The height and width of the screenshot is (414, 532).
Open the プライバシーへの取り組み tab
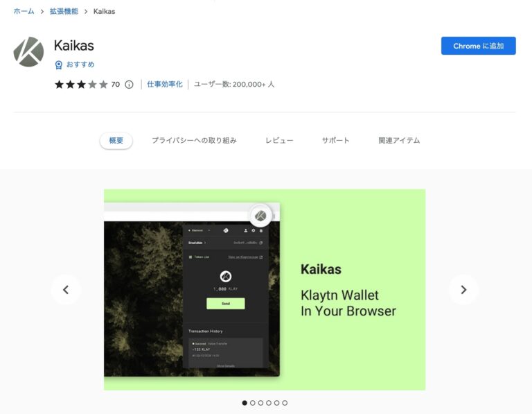pos(194,141)
